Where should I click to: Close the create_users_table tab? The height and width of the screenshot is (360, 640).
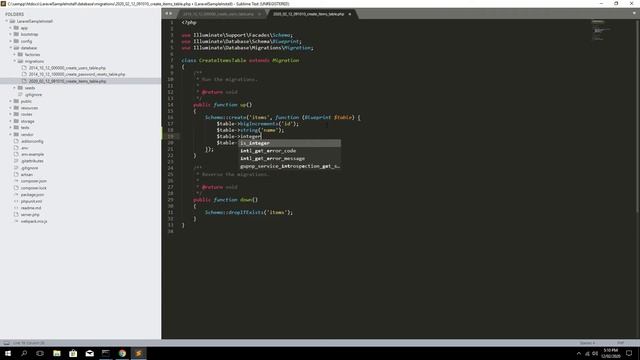click(x=260, y=14)
